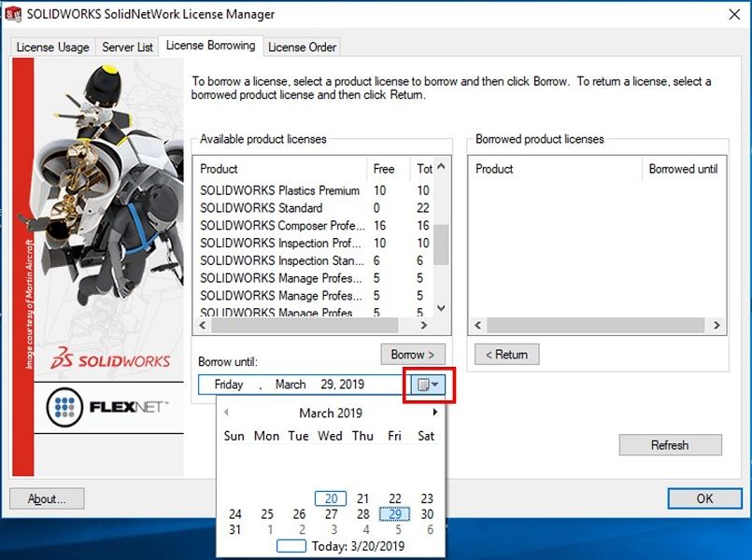Screen dimensions: 752x560
Task: Open the calendar date picker dropdown
Action: coord(429,385)
